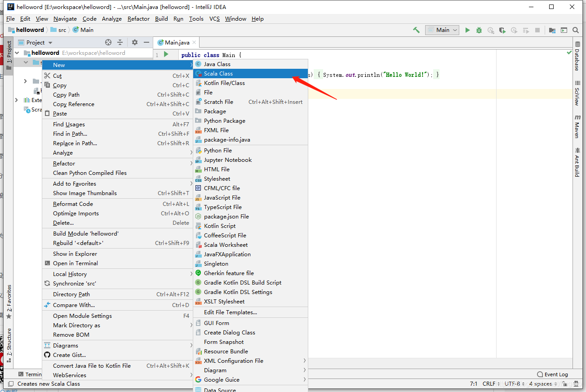Select Kotlin File/Class entry
Image resolution: width=586 pixels, height=392 pixels.
coord(250,83)
